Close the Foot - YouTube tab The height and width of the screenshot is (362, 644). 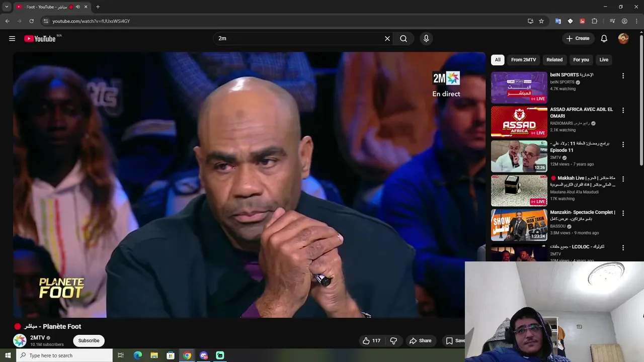tap(86, 7)
